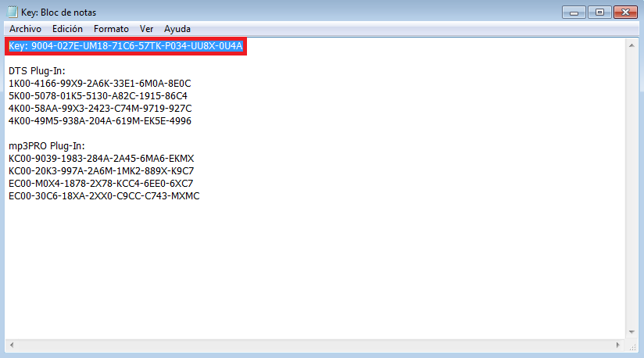
Task: Click the 'mp3PRO Plug-In:' heading line
Action: [x=47, y=146]
